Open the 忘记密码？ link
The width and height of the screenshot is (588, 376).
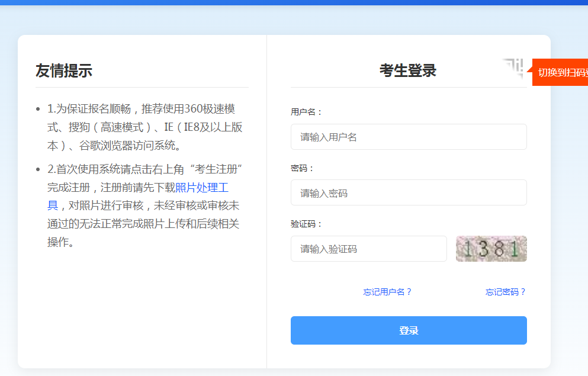[506, 292]
